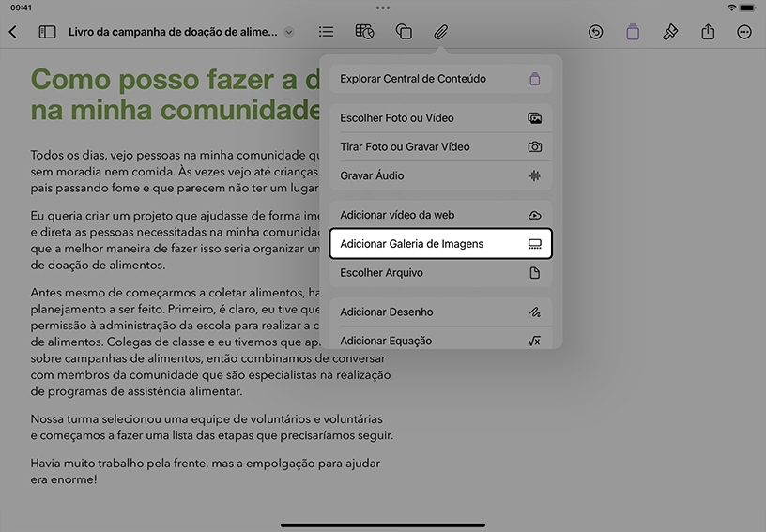Viewport: 766px width, 532px height.
Task: Go back using the back chevron
Action: 13,32
